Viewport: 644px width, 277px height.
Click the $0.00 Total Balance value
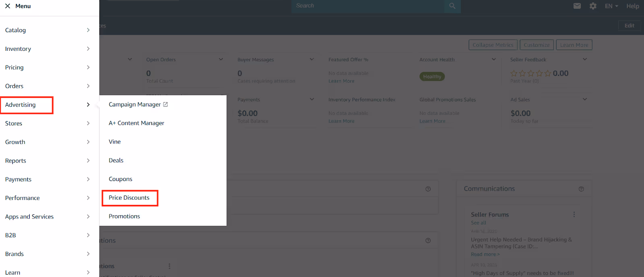click(248, 113)
